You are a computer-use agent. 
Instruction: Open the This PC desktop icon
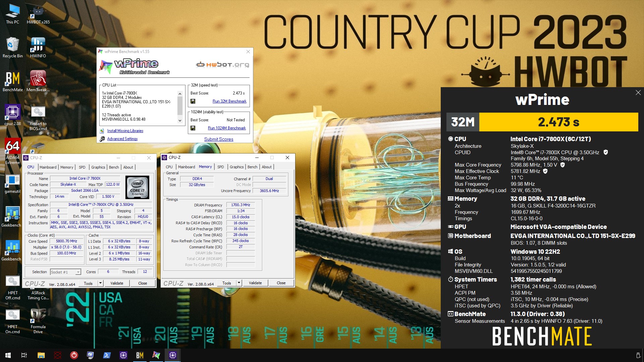click(x=12, y=14)
